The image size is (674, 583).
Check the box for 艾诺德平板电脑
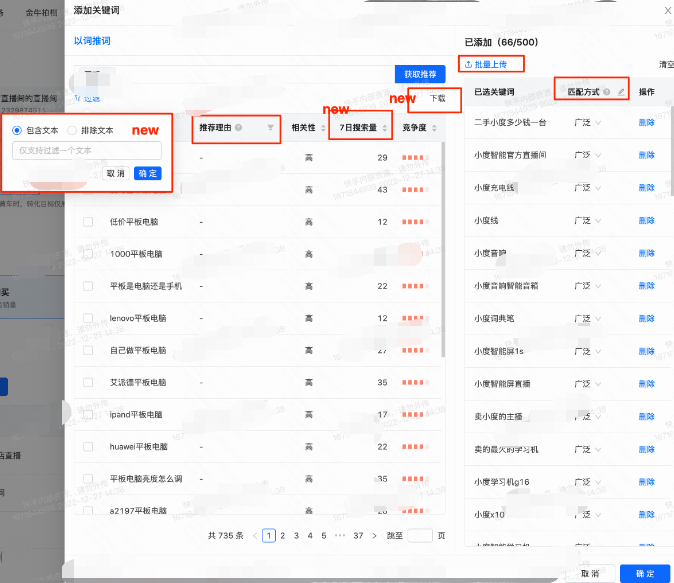click(x=88, y=383)
